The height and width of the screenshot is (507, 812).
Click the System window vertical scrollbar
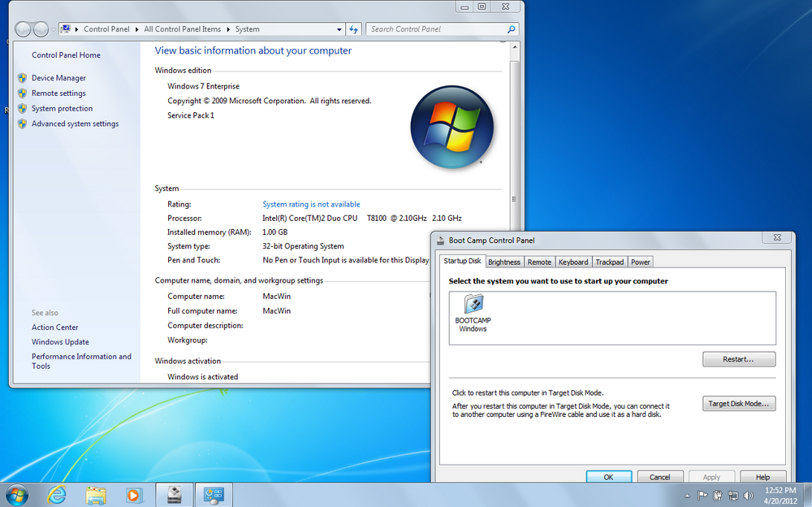click(514, 145)
